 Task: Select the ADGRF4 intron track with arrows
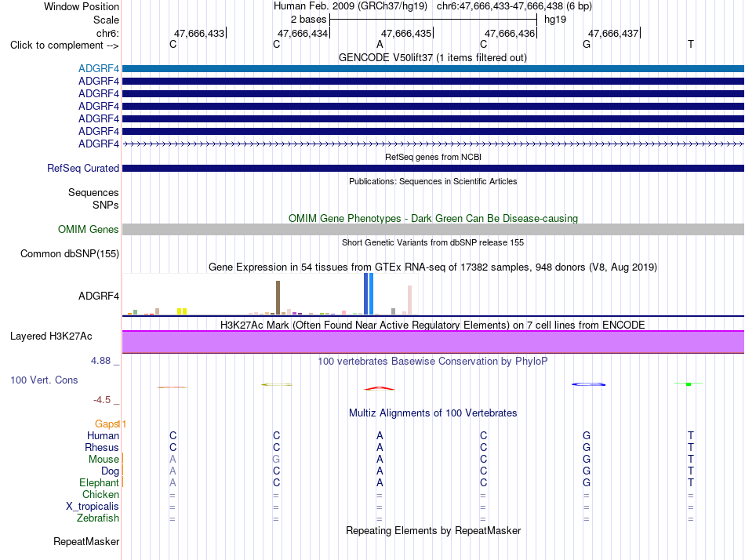(x=433, y=144)
